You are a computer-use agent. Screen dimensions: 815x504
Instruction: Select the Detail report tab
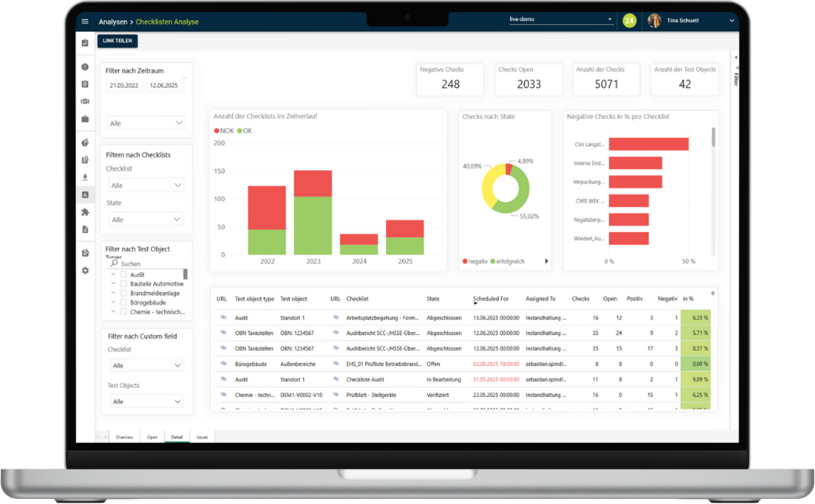(178, 437)
